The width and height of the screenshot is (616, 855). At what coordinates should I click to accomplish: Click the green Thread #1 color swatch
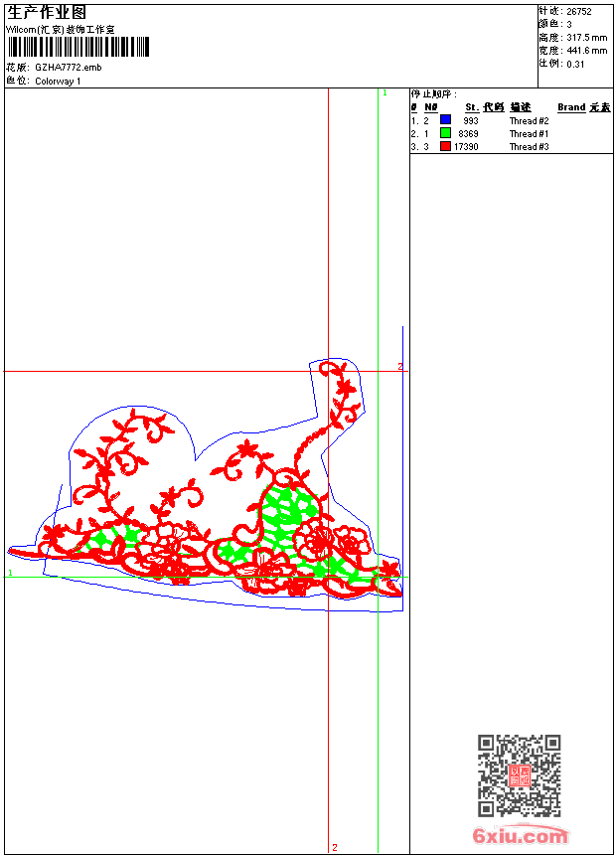click(x=445, y=133)
